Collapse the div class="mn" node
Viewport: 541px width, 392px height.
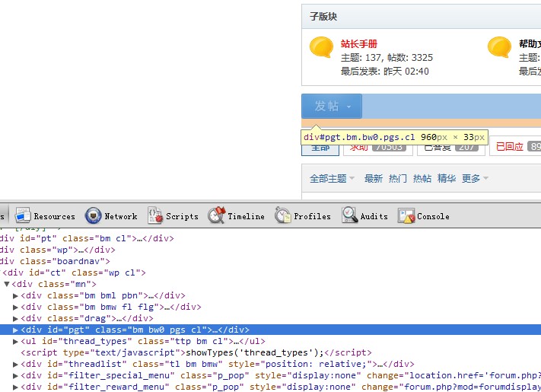(7, 284)
